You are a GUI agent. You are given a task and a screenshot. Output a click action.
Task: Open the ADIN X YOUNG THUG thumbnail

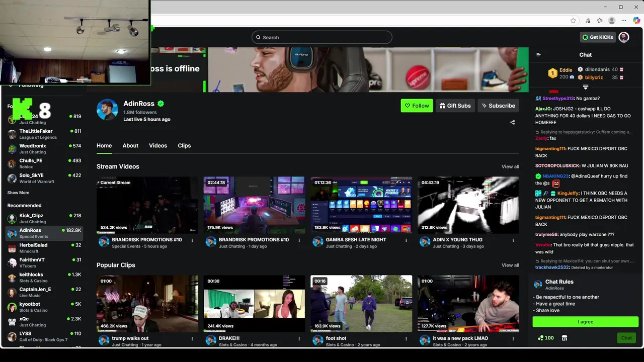pos(468,205)
